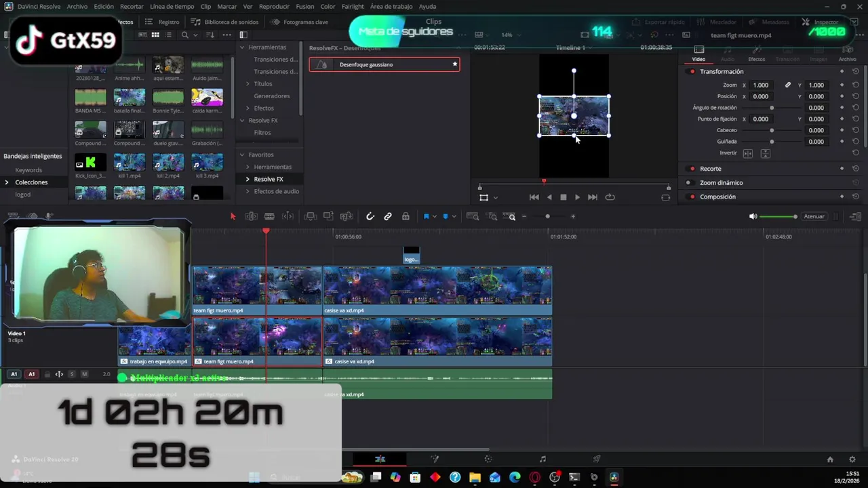Jump to the first frame button
This screenshot has width=868, height=488.
coord(534,197)
